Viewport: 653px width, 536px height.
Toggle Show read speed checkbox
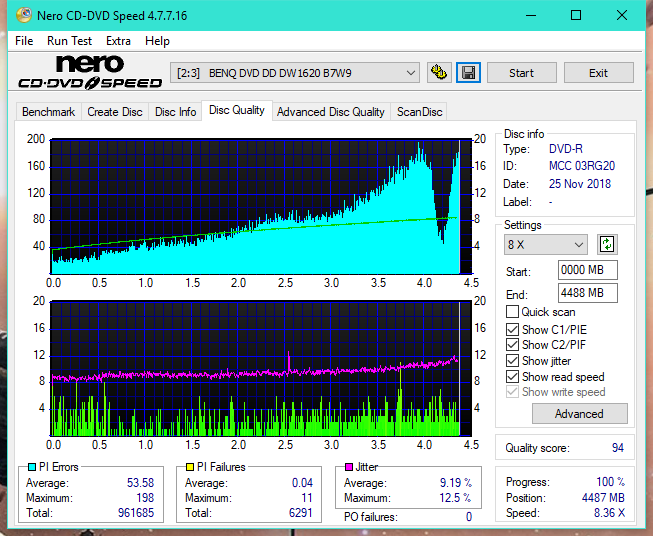click(512, 376)
